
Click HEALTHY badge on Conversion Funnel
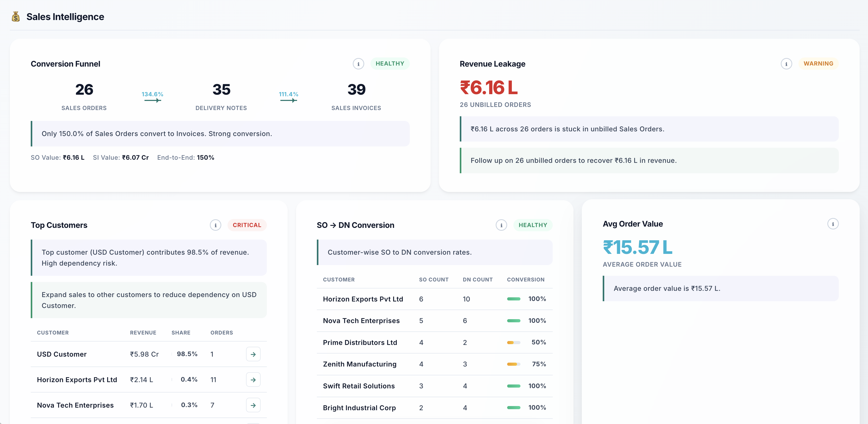(x=390, y=64)
